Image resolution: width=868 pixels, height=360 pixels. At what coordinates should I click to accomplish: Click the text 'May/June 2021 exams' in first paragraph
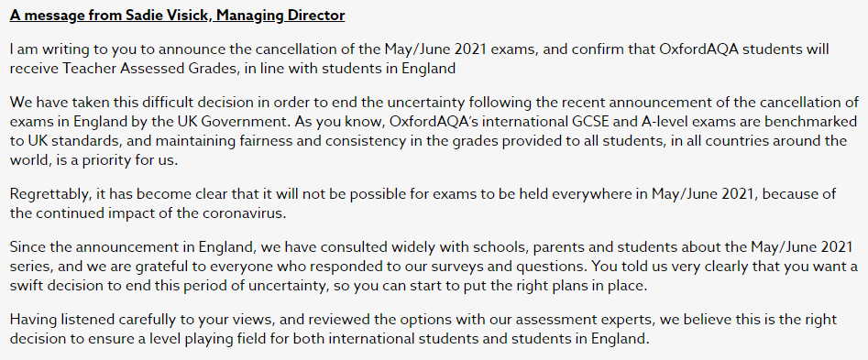[x=461, y=49]
